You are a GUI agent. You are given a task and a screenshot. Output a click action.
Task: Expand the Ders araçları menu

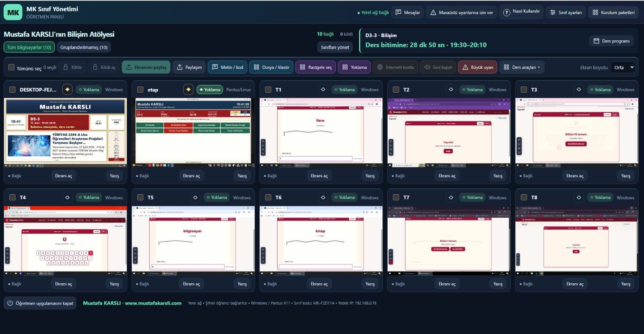click(522, 67)
